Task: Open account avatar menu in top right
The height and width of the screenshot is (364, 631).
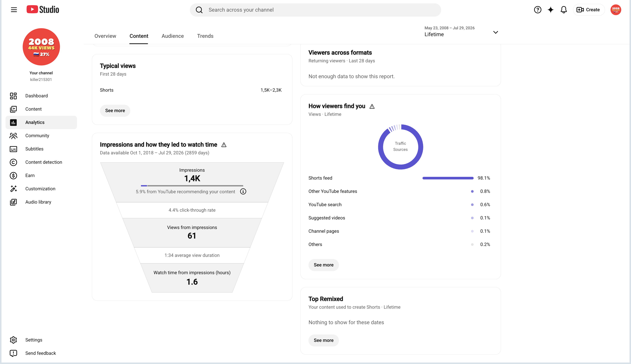Action: coord(616,10)
